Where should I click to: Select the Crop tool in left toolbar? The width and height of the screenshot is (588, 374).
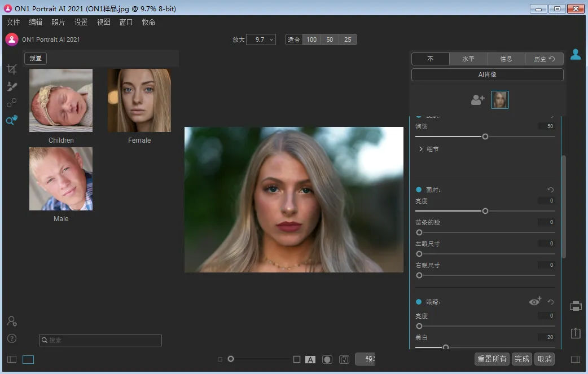[11, 69]
